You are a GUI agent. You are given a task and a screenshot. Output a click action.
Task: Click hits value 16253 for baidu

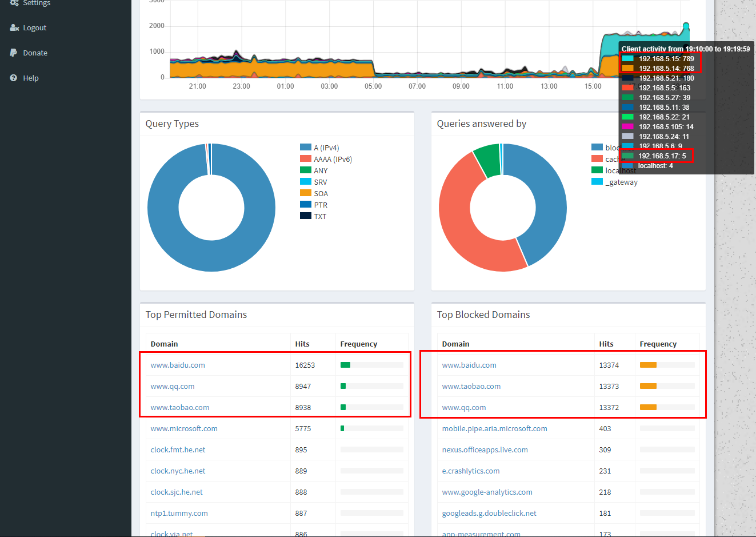(305, 365)
